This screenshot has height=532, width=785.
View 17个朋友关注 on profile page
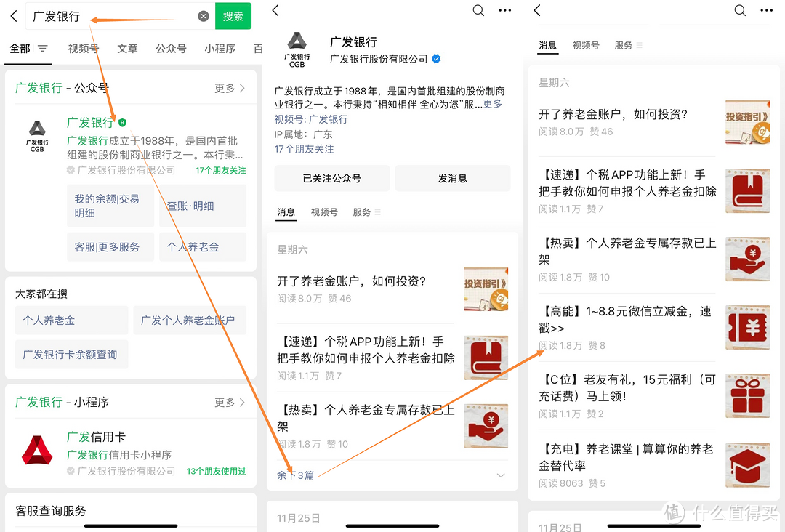click(x=304, y=149)
